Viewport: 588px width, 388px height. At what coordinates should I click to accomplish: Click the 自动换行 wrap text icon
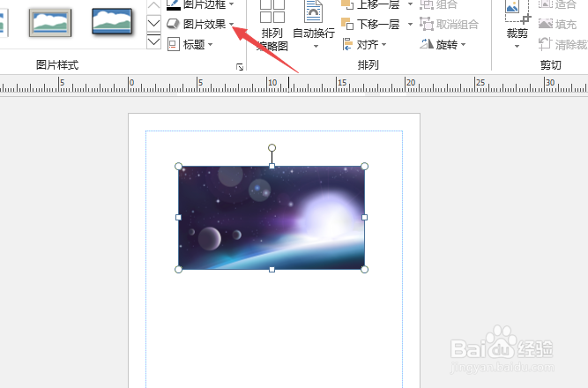tap(314, 12)
